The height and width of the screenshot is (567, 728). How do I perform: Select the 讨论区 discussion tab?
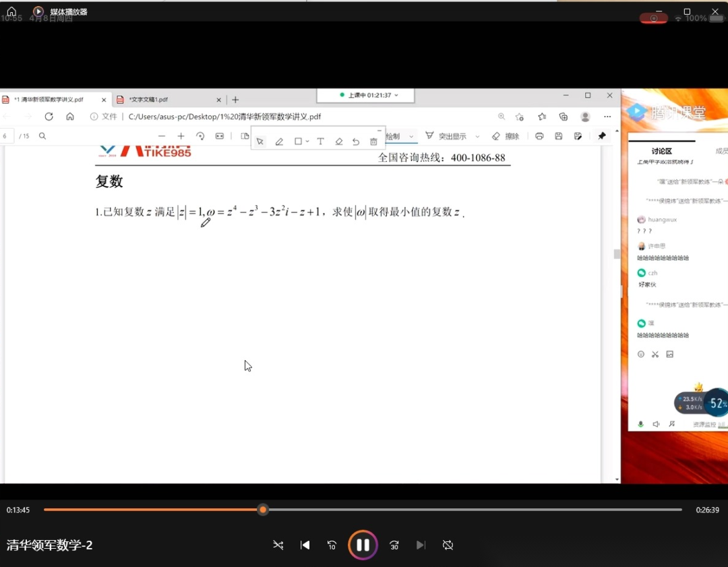(x=661, y=152)
